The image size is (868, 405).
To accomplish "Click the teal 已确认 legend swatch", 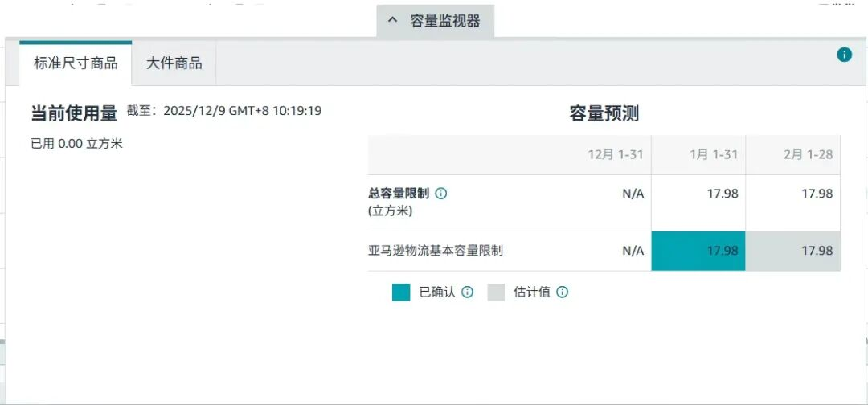I will pos(401,292).
